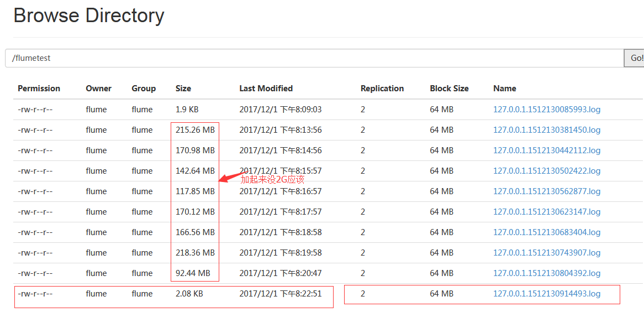Image resolution: width=644 pixels, height=312 pixels.
Task: Click the 127.0.0.1.1512130562877.log file link
Action: [546, 191]
